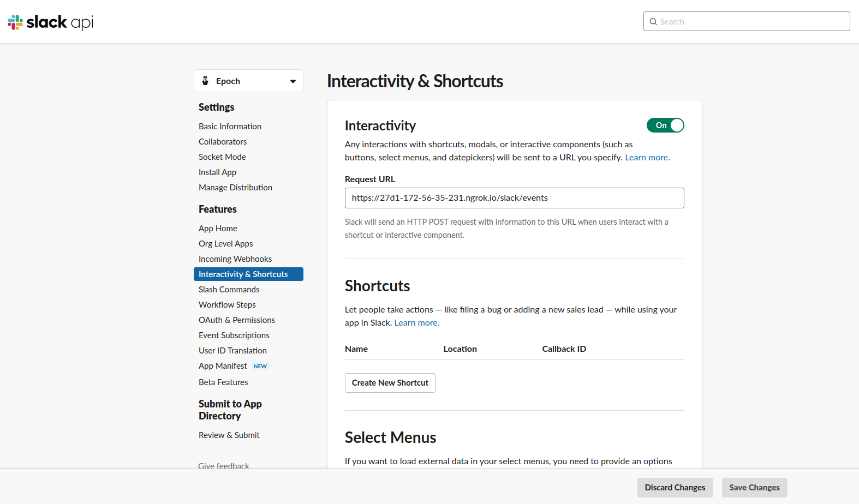Click the Epoch app icon
The height and width of the screenshot is (504, 859).
[x=205, y=81]
